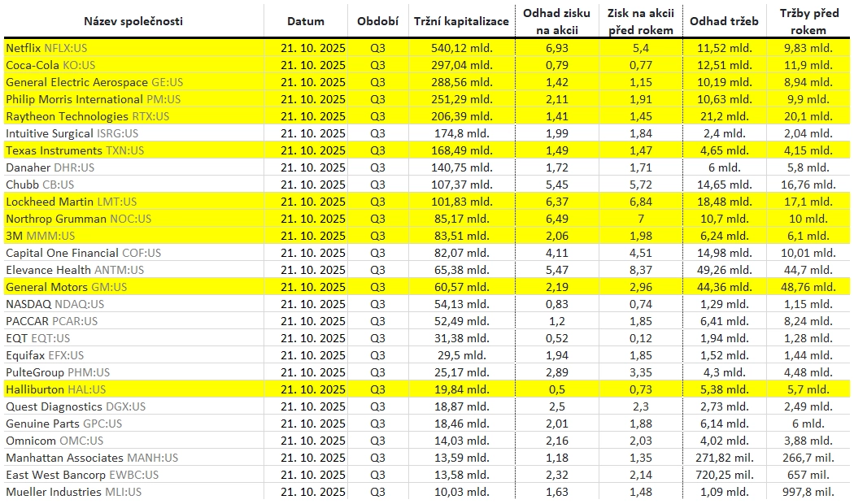Click Elevance Health revenue estimate 49,26 mld.

725,270
